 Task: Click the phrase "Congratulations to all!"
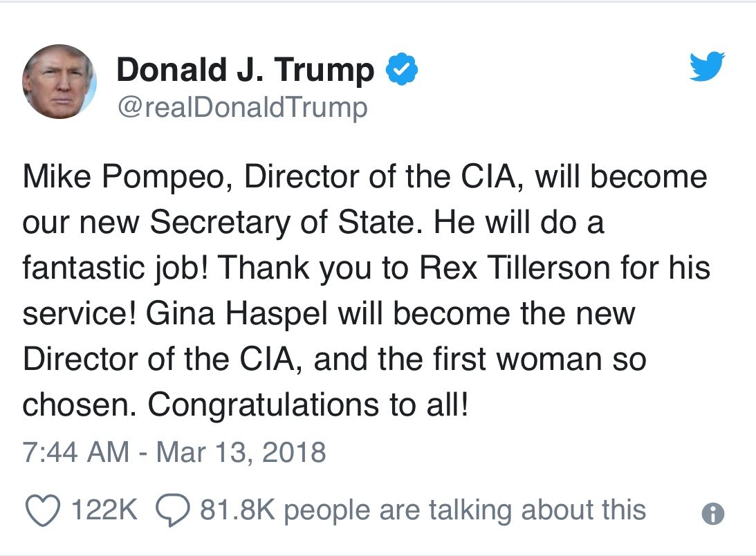point(308,405)
